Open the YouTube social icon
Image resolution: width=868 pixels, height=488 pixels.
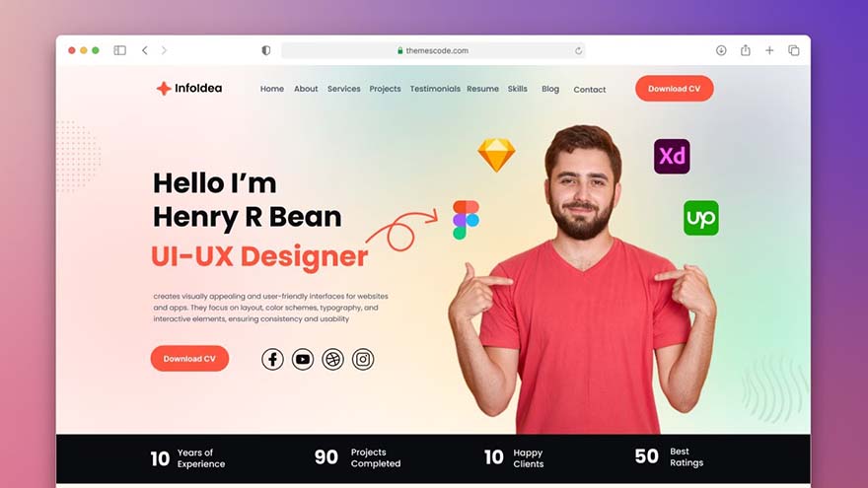point(303,359)
